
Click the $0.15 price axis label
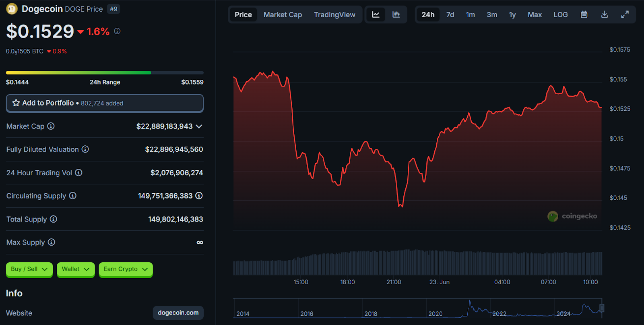coord(616,139)
